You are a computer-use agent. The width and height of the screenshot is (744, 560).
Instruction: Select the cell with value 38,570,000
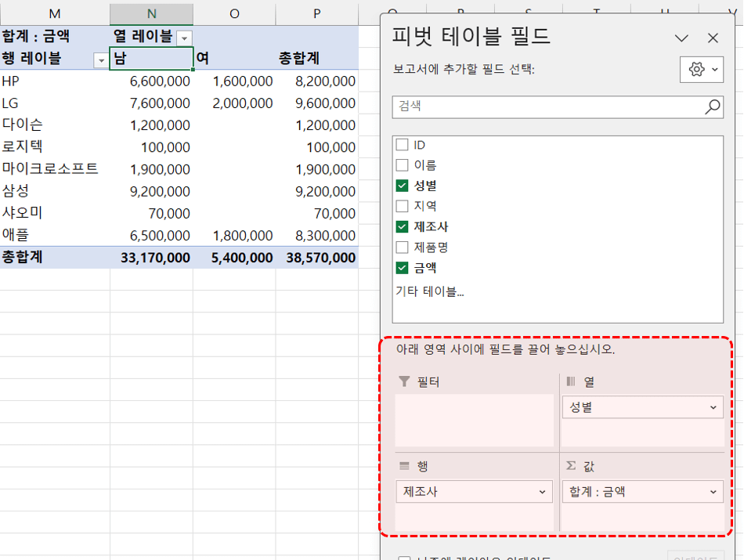point(317,257)
